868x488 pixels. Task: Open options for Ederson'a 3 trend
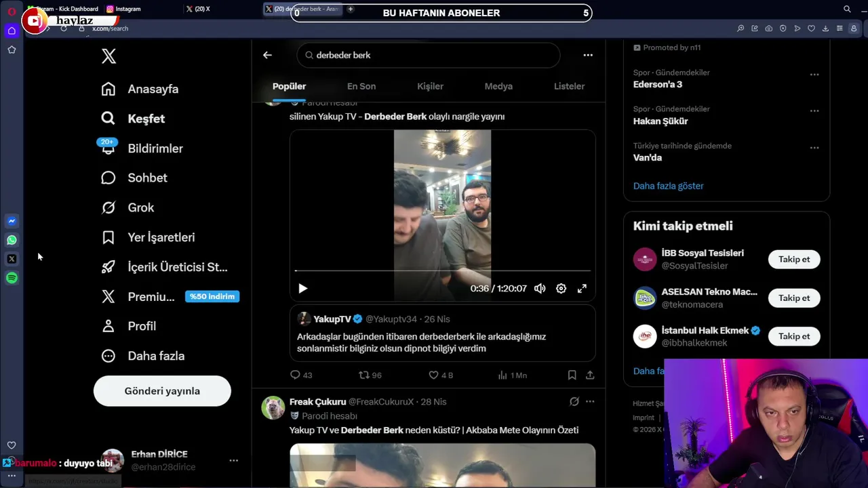pyautogui.click(x=814, y=74)
